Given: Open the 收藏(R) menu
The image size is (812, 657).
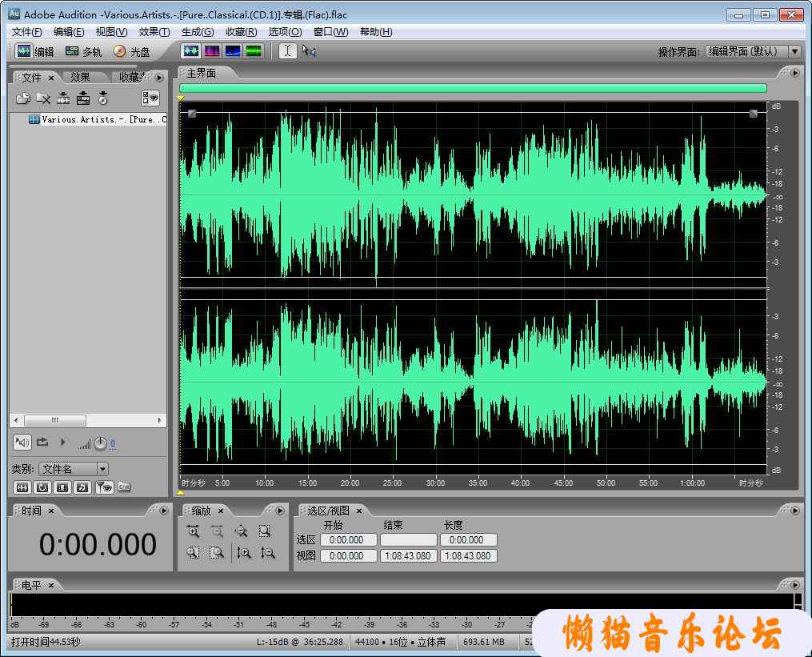Looking at the screenshot, I should [x=241, y=32].
